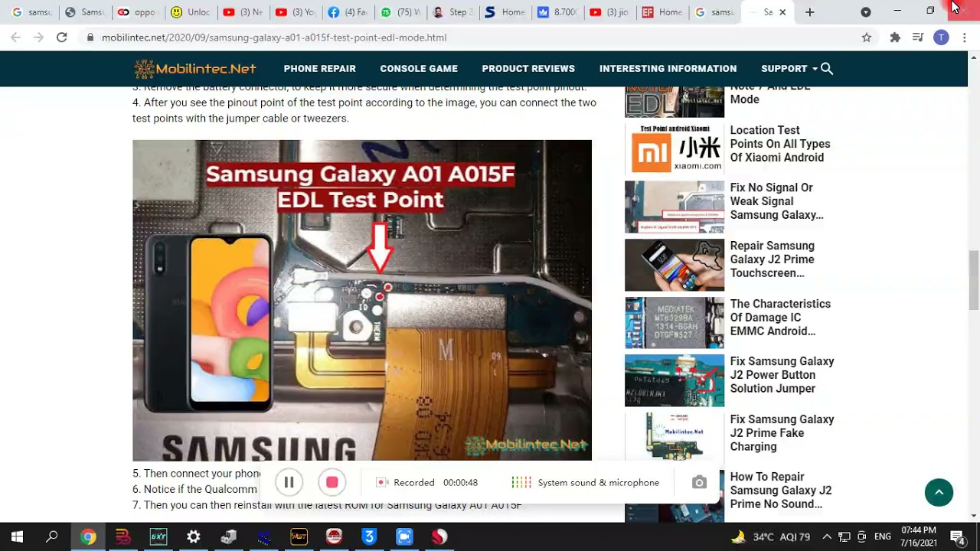
Task: Open the weather 34°C AQI widget
Action: click(770, 536)
